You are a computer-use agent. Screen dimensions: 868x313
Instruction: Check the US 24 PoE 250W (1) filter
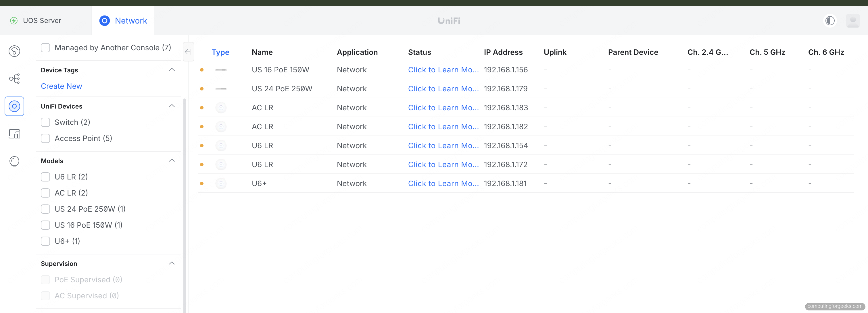tap(45, 209)
